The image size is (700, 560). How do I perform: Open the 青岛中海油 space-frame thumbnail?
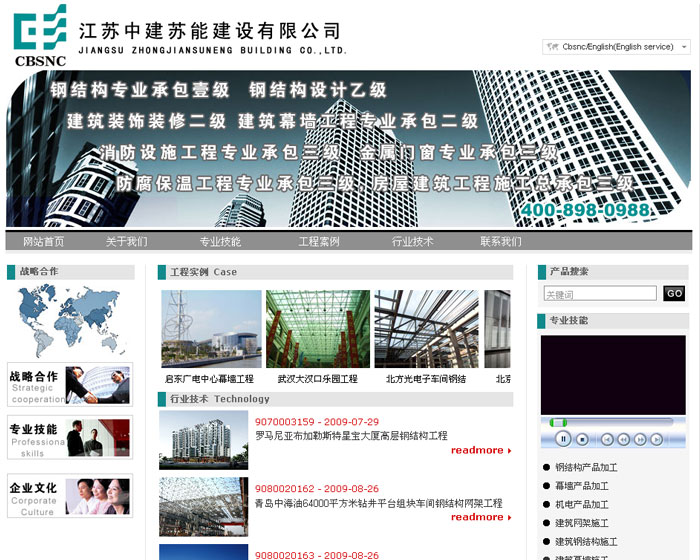point(204,507)
